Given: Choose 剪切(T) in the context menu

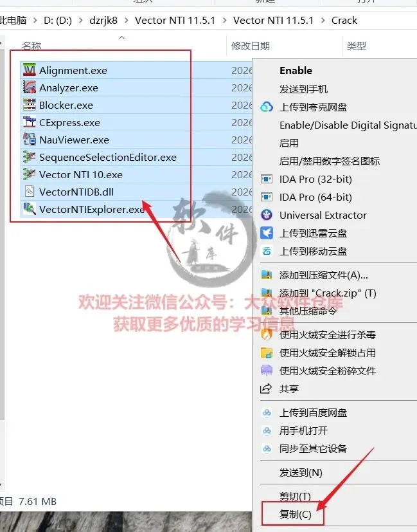Looking at the screenshot, I should coord(295,497).
